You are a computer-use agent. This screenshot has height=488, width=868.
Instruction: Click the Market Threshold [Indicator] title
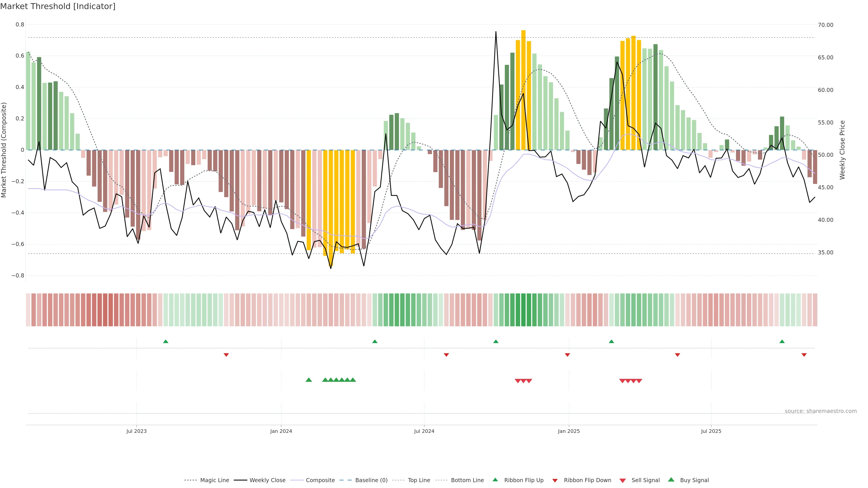58,6
